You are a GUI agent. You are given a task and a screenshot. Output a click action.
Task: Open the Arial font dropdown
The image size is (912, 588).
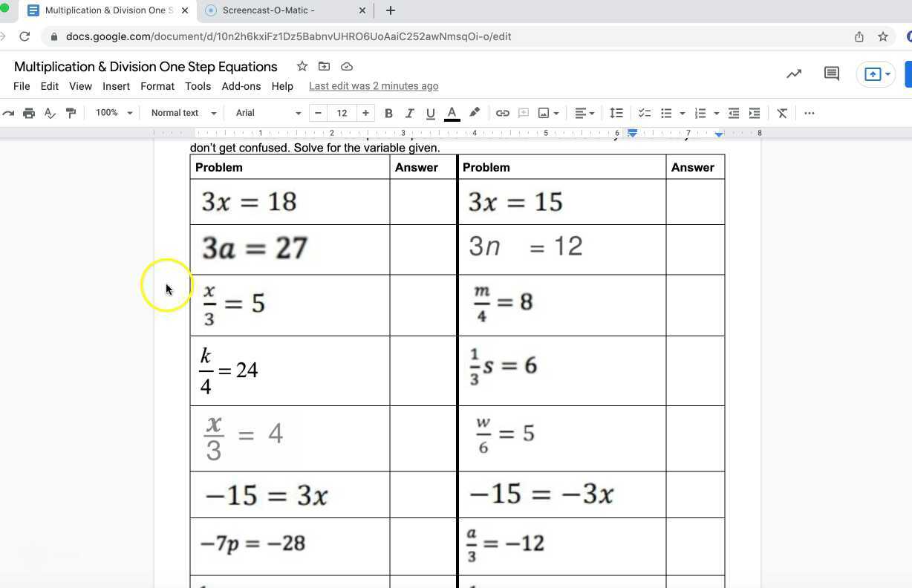268,113
